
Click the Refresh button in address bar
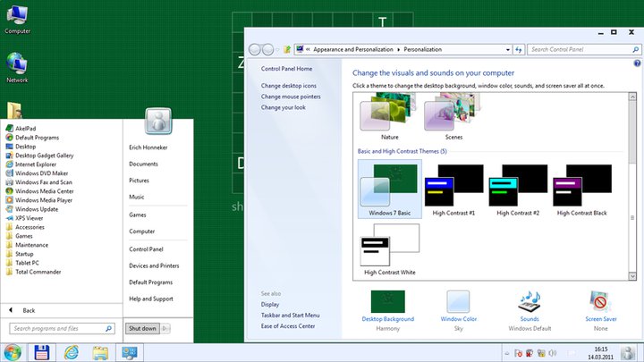pyautogui.click(x=519, y=50)
